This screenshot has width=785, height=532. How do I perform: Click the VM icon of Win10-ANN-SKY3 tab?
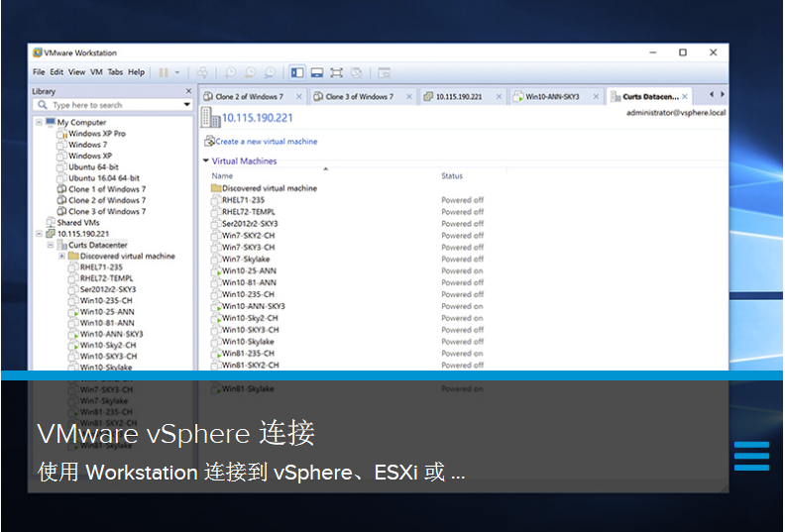click(518, 96)
